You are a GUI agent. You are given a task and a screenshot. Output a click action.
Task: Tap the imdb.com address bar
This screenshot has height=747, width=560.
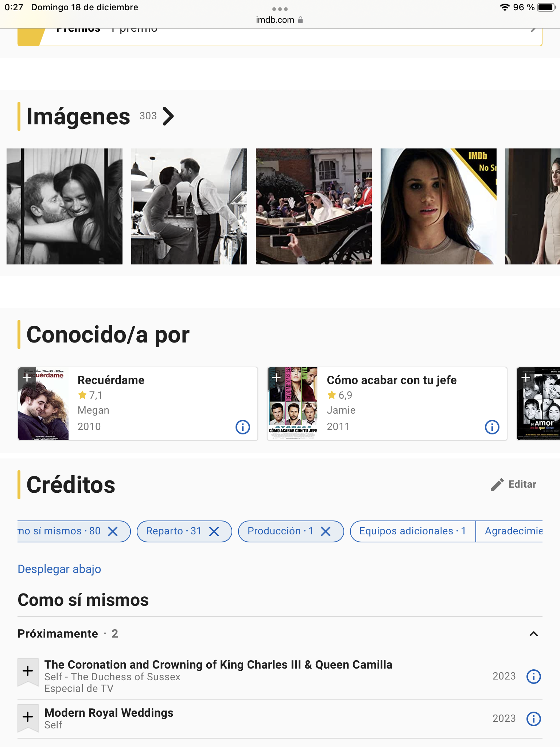click(x=280, y=20)
